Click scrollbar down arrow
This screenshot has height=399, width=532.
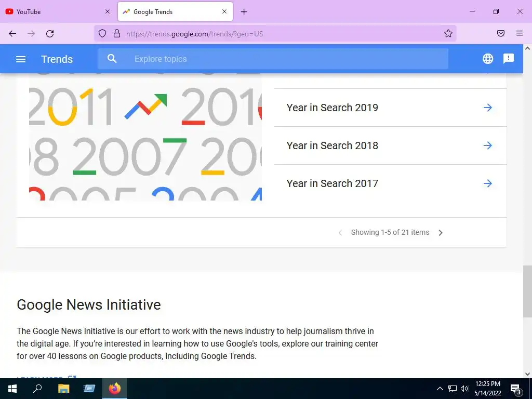tap(527, 374)
